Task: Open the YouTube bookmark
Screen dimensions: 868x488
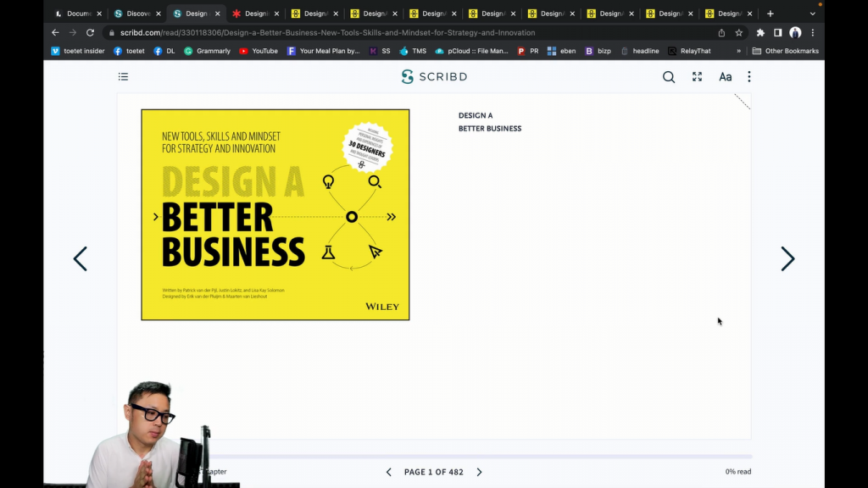Action: click(259, 51)
